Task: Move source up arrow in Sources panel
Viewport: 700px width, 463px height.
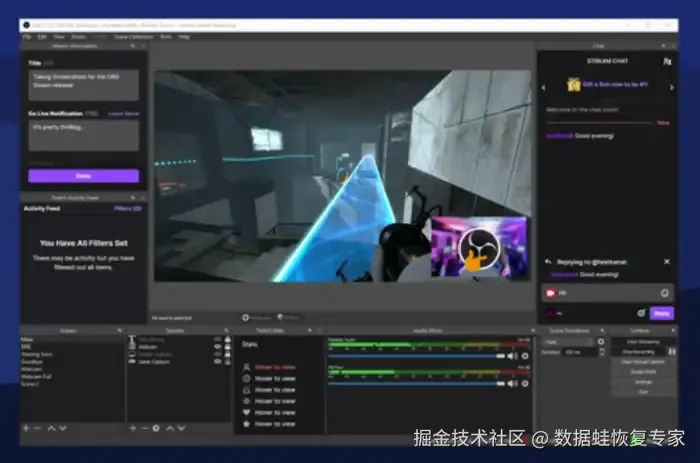Action: pos(170,428)
